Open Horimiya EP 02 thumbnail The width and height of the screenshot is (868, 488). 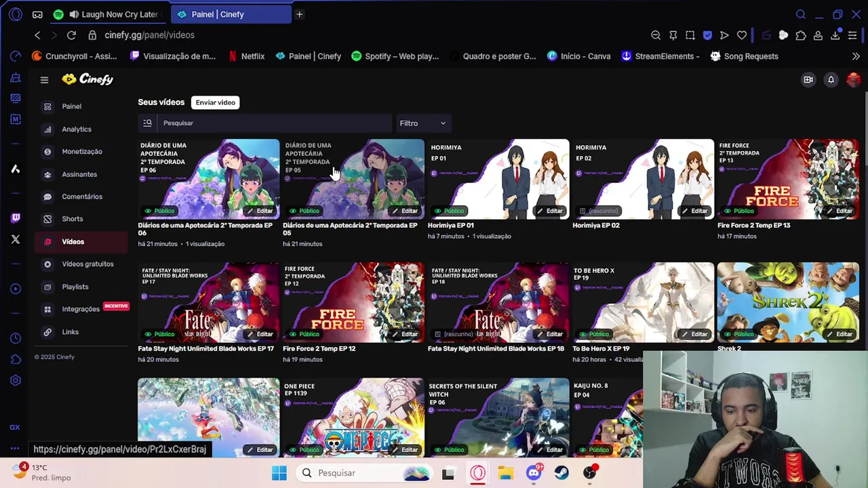[643, 179]
